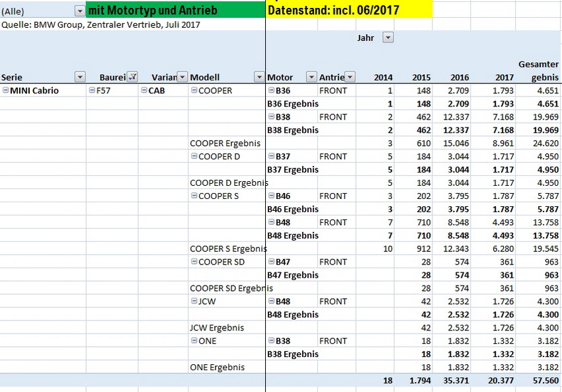Open the Antrieb field filter dropdown

(x=350, y=77)
